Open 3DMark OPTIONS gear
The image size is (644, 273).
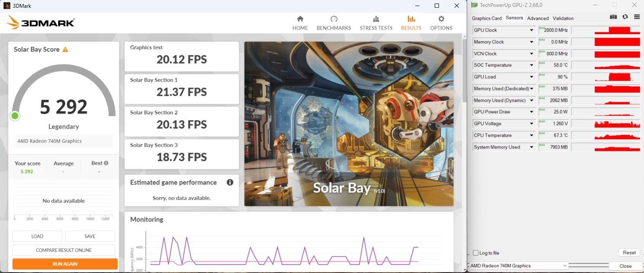pos(441,23)
